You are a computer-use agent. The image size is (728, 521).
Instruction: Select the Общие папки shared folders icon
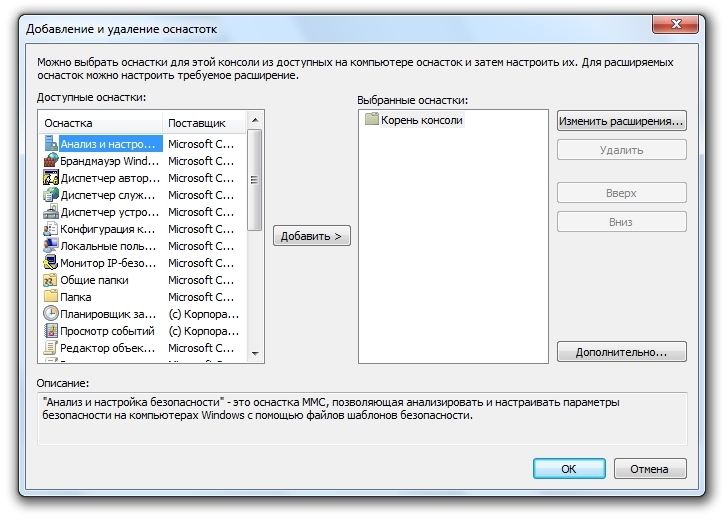51,280
